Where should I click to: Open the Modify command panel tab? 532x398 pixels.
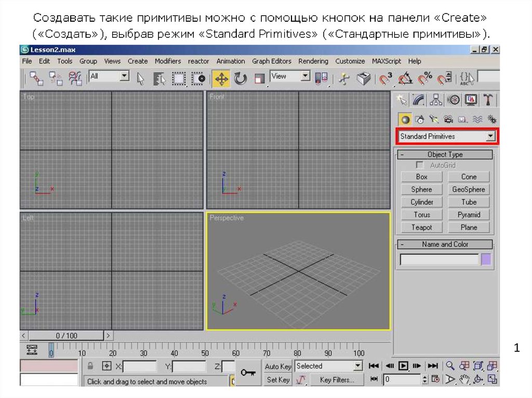[418, 100]
